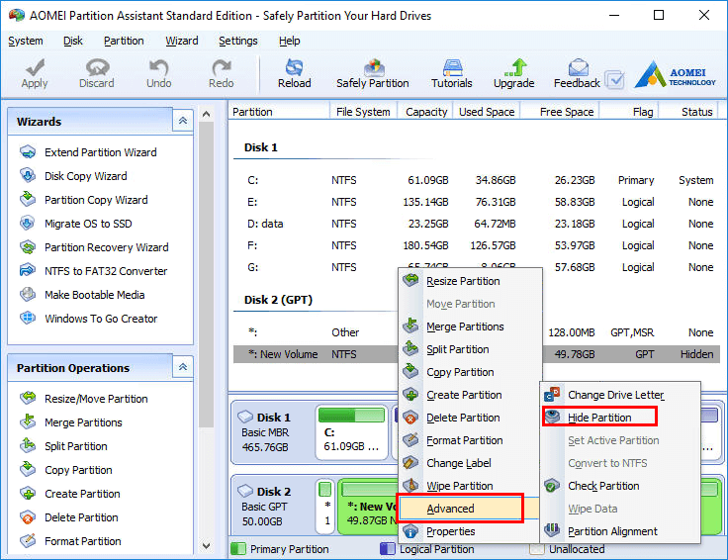The height and width of the screenshot is (560, 728).
Task: Sort by the Free Space column header
Action: [561, 112]
